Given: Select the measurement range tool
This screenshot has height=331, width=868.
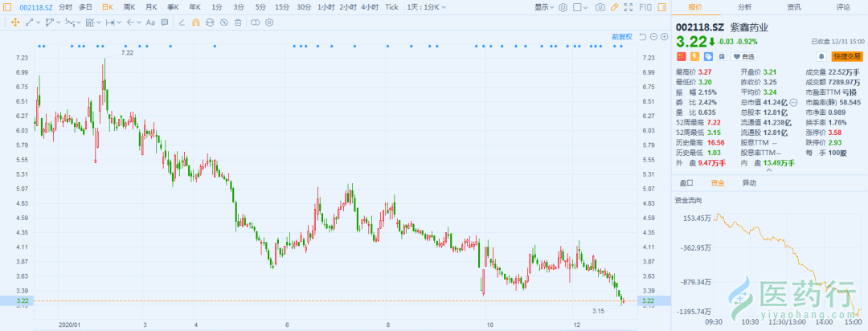Looking at the screenshot, I should pyautogui.click(x=90, y=22).
